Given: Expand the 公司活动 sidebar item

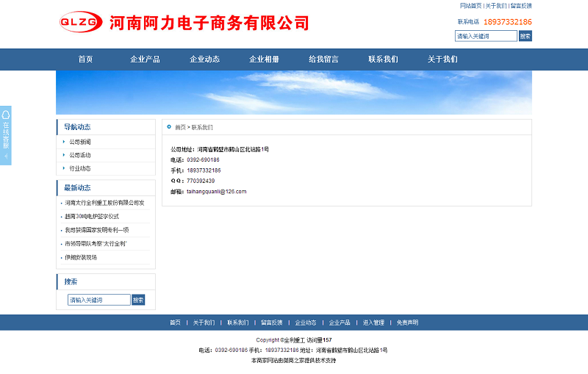Looking at the screenshot, I should click(x=80, y=155).
